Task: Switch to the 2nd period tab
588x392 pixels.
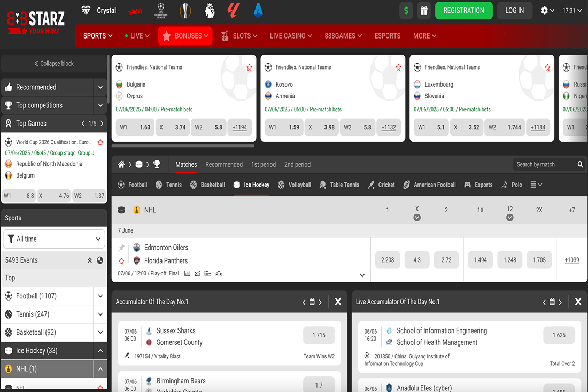Action: pyautogui.click(x=297, y=164)
